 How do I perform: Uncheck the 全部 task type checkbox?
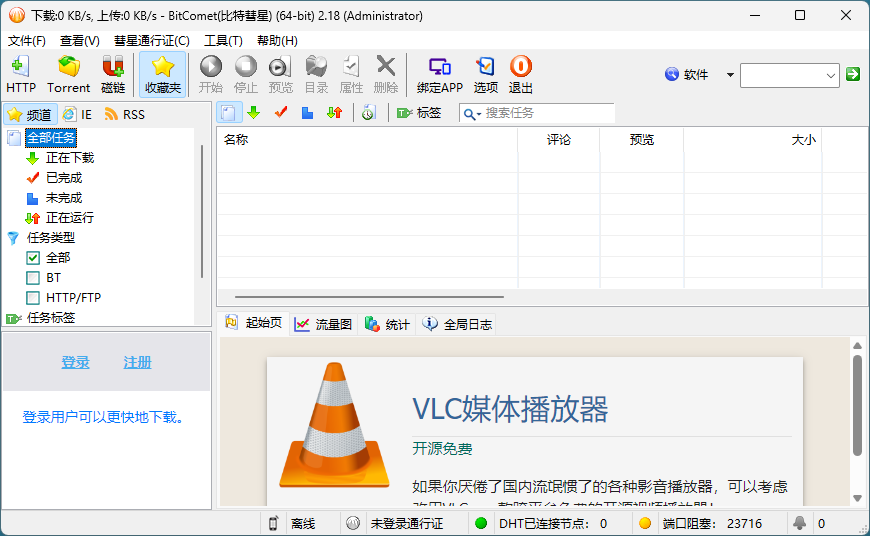tap(33, 258)
